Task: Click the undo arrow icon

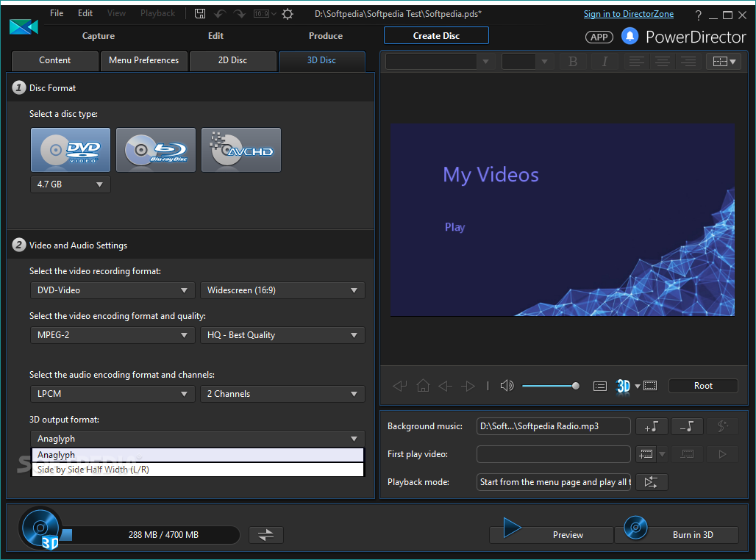Action: [x=220, y=14]
